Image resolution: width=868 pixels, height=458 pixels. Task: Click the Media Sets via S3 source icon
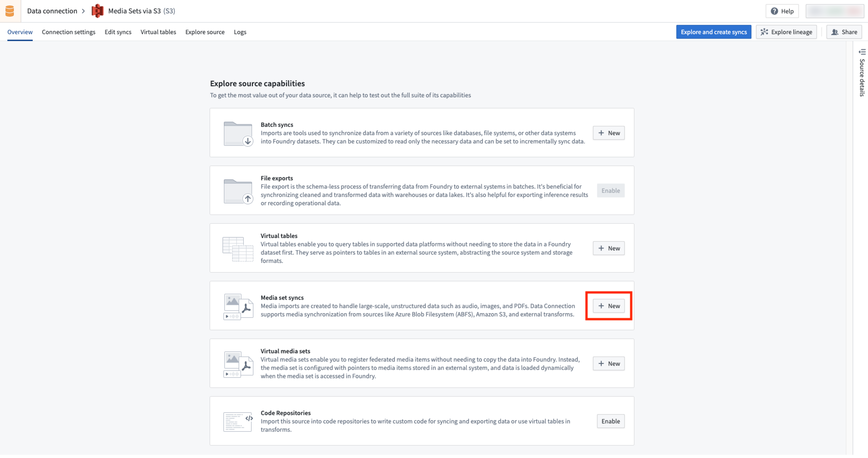click(x=97, y=11)
